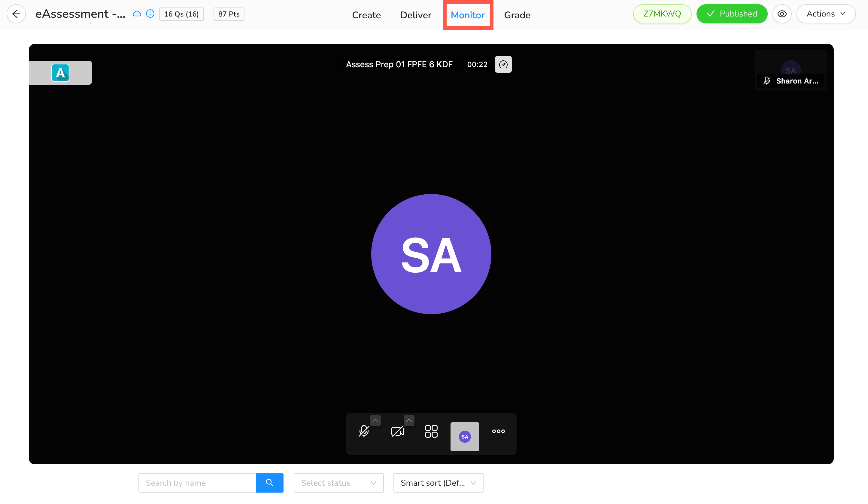The height and width of the screenshot is (504, 868).
Task: Click the green Published button
Action: pos(732,14)
